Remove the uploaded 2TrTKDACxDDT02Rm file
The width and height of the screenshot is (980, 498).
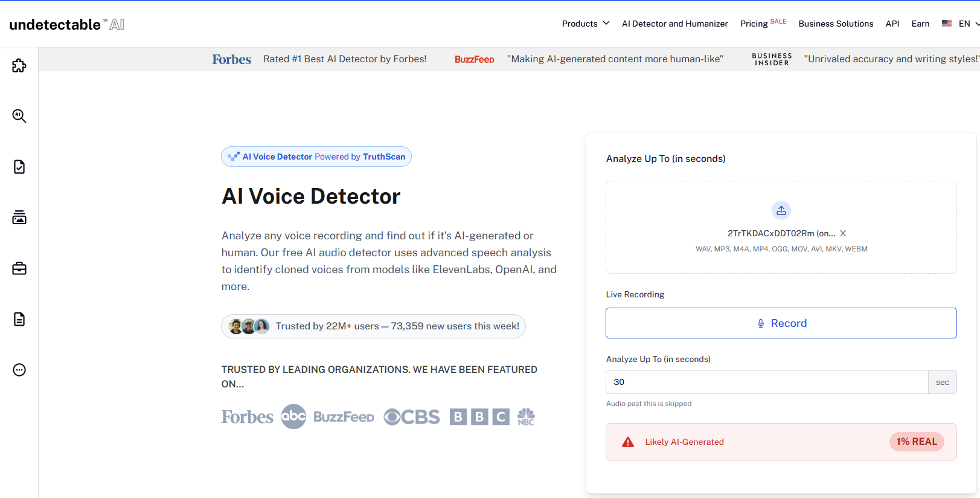point(843,233)
